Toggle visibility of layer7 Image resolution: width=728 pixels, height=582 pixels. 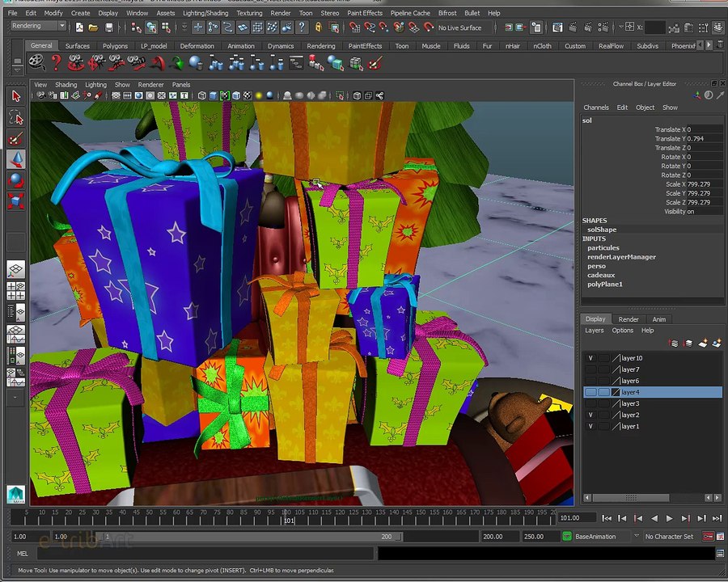click(590, 369)
